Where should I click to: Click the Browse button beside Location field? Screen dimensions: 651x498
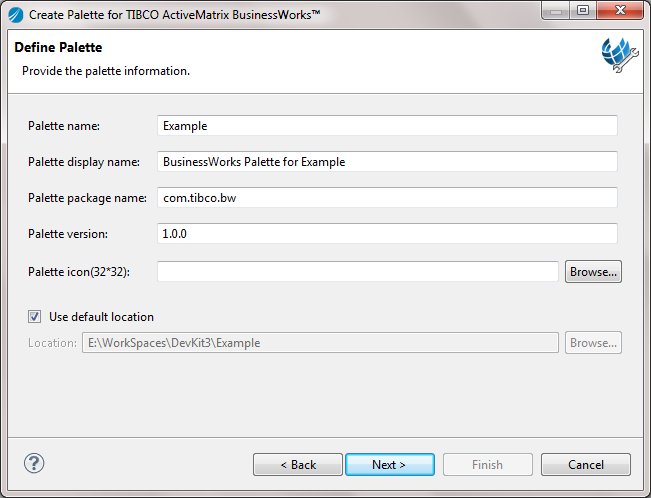click(593, 343)
